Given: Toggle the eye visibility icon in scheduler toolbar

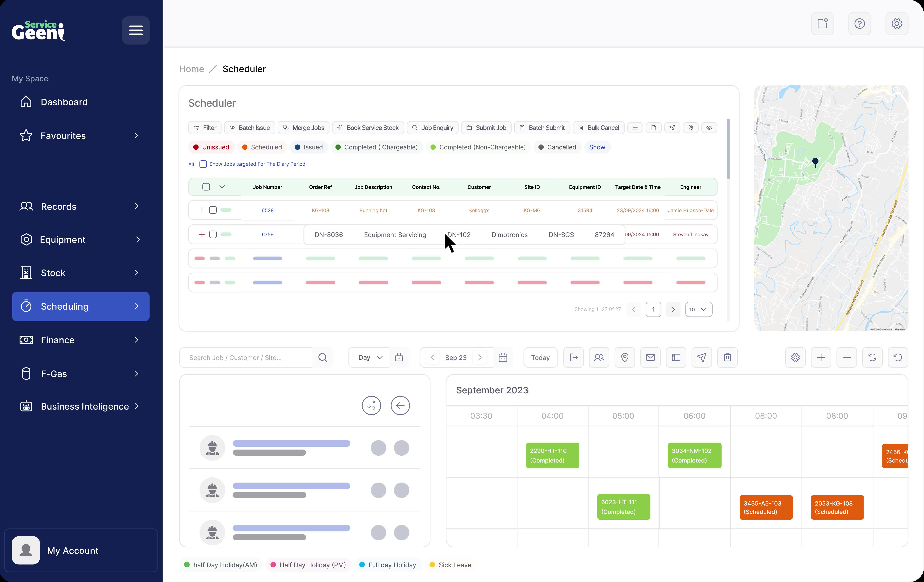Looking at the screenshot, I should pyautogui.click(x=709, y=128).
